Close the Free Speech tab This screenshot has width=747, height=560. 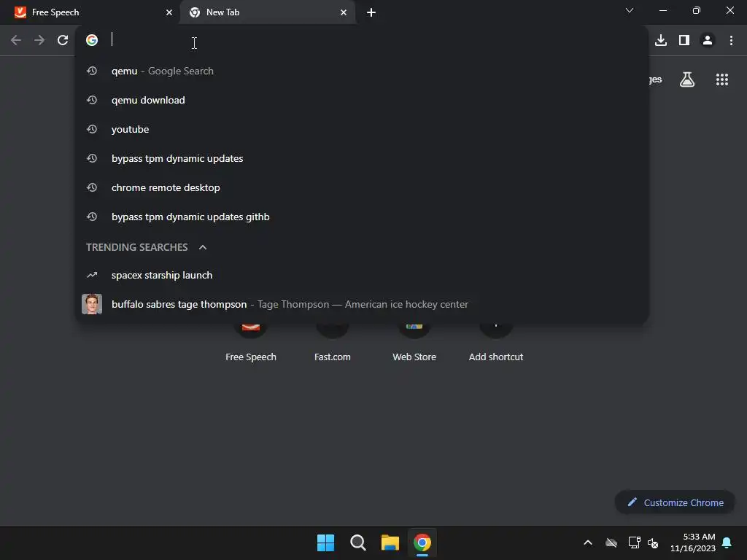point(169,12)
